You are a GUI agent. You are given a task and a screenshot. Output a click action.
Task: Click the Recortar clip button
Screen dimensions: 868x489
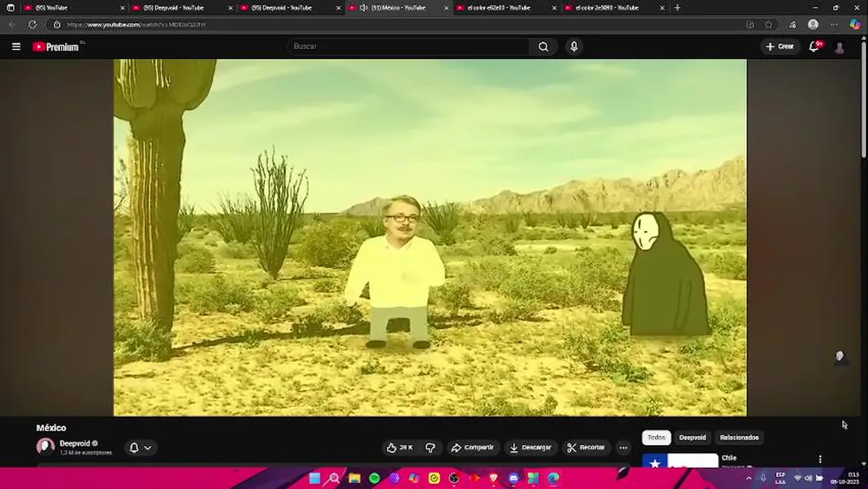coord(586,448)
